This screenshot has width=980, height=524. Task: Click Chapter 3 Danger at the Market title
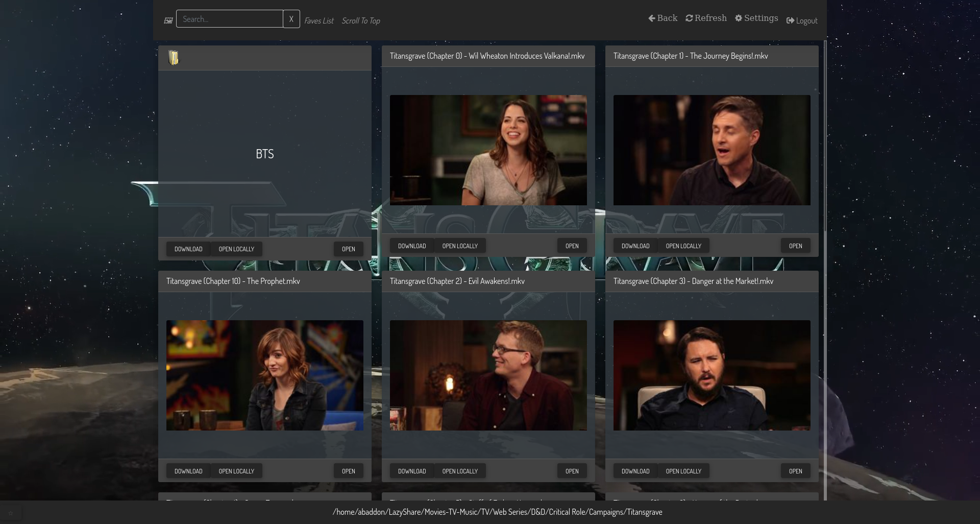click(693, 281)
